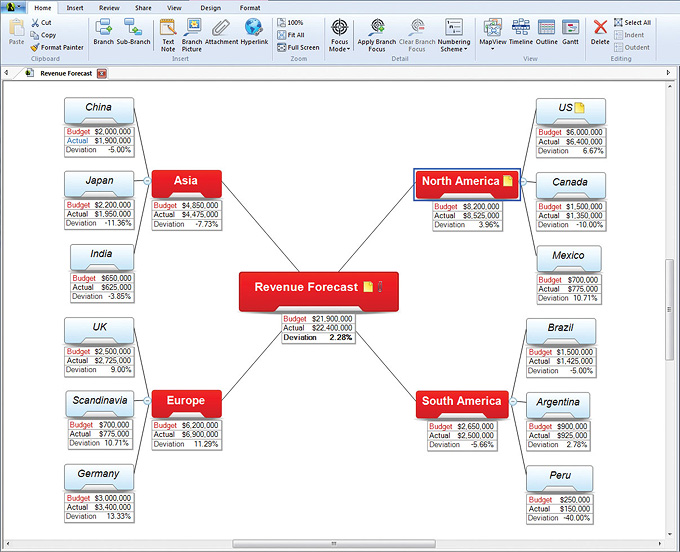This screenshot has height=552, width=680.
Task: Open yellow note on Revenue Forecast branch
Action: point(368,287)
